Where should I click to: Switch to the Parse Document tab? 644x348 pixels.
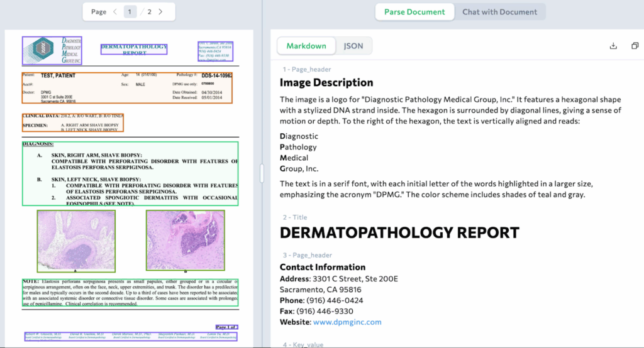[414, 12]
